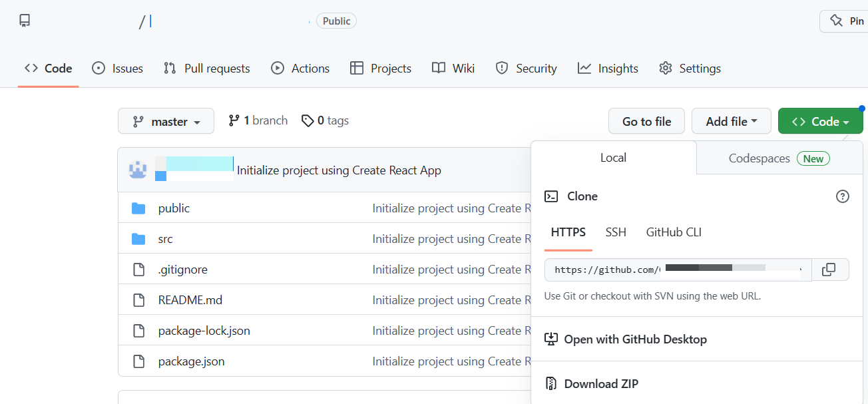This screenshot has width=868, height=404.
Task: Click src row commit message
Action: [451, 239]
